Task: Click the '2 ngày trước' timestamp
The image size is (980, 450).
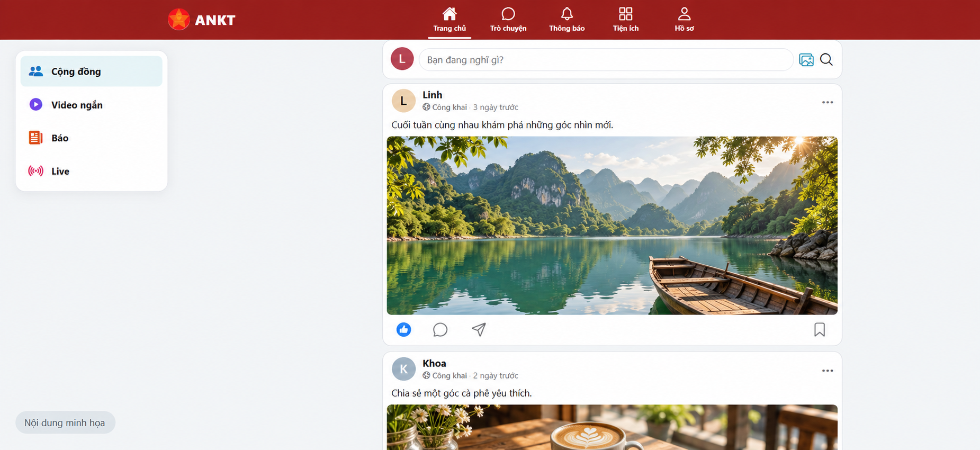Action: point(496,375)
